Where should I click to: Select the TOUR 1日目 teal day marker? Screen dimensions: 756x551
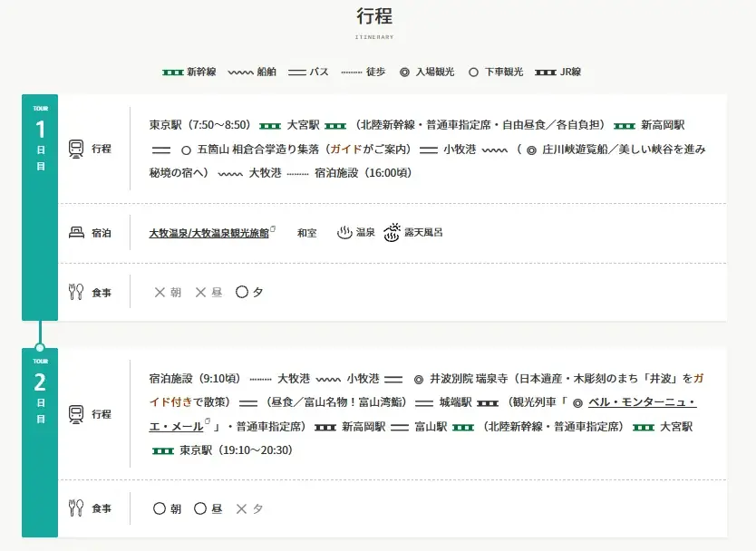[40, 208]
